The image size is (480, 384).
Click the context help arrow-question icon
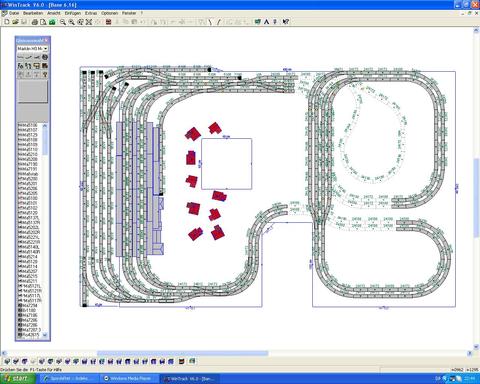pyautogui.click(x=286, y=22)
